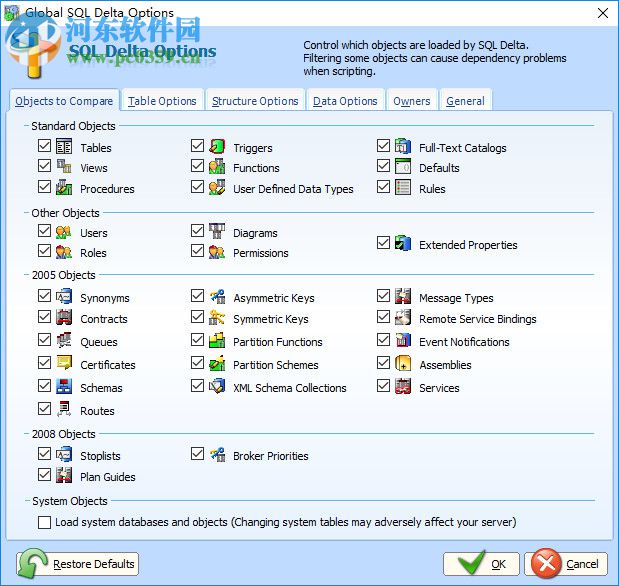Click the Symmetric Keys label
Screen dimensions: 619x586
[x=271, y=319]
